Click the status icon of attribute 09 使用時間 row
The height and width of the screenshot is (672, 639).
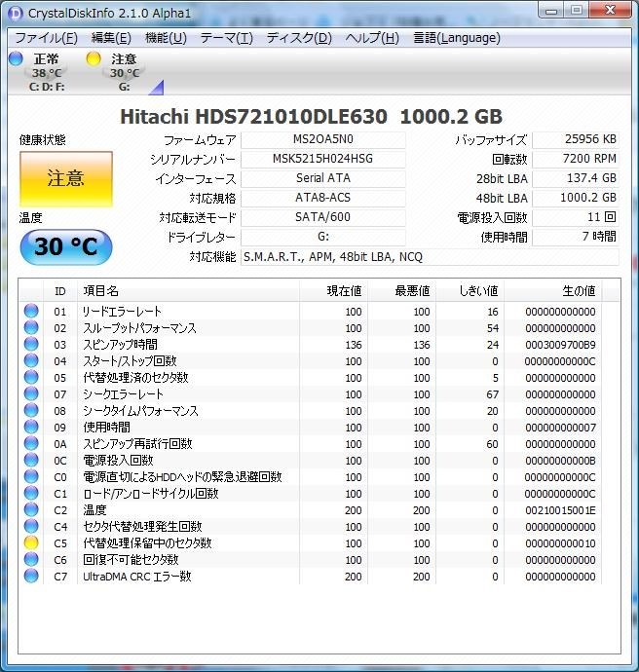[31, 427]
